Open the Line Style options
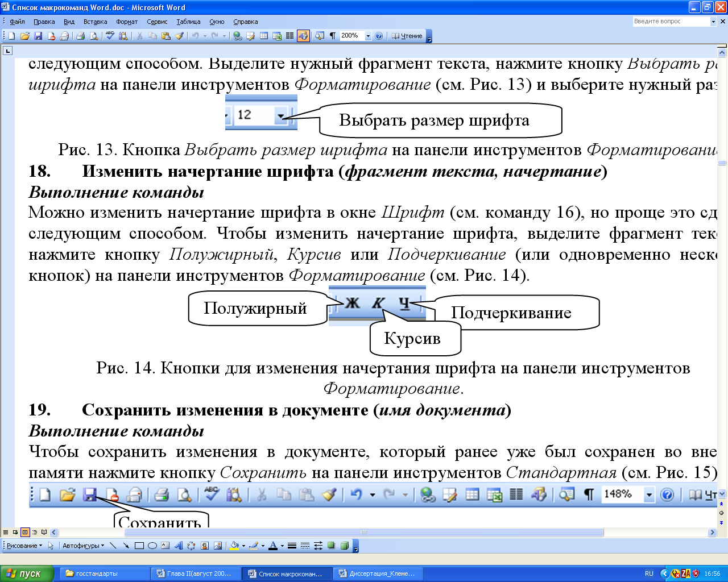This screenshot has width=728, height=582. point(292,546)
